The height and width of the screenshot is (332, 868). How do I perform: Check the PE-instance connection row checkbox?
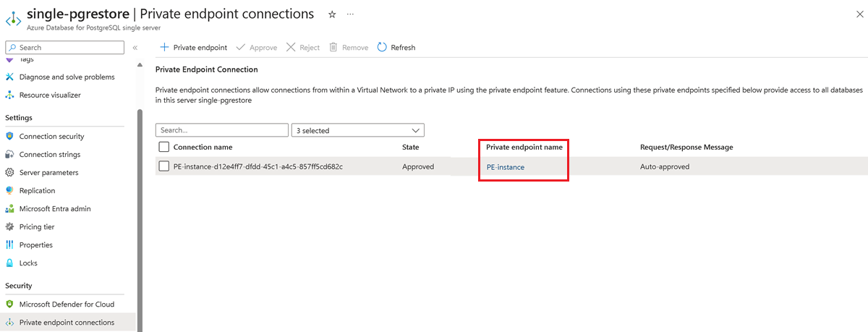[x=164, y=166]
